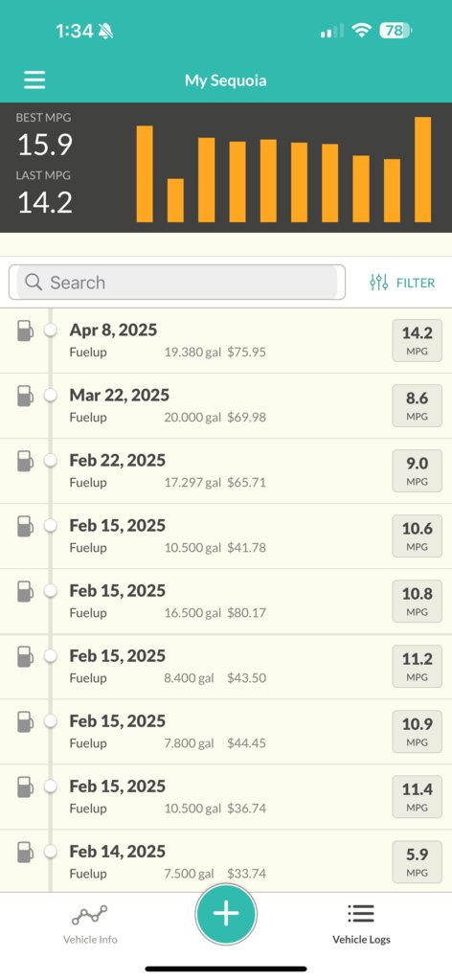
Task: Tap fuel pump icon for Feb 14, 2025
Action: (x=25, y=852)
